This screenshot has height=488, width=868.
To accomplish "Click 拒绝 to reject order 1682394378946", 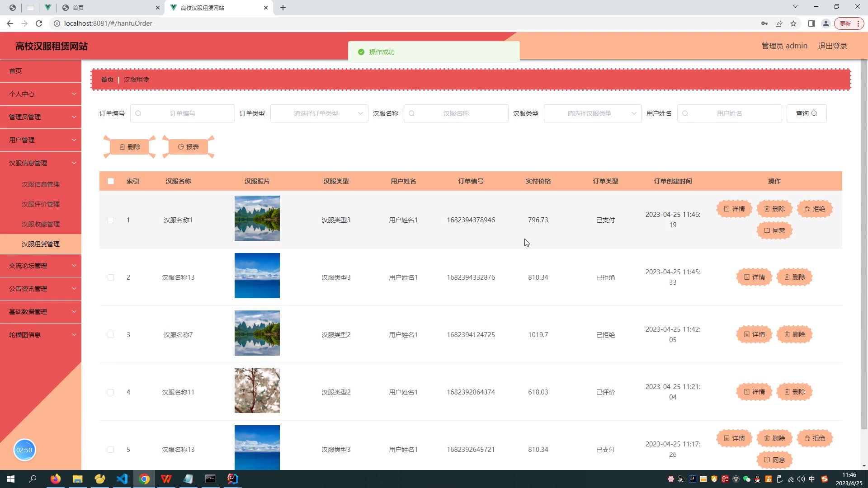I will tap(815, 209).
